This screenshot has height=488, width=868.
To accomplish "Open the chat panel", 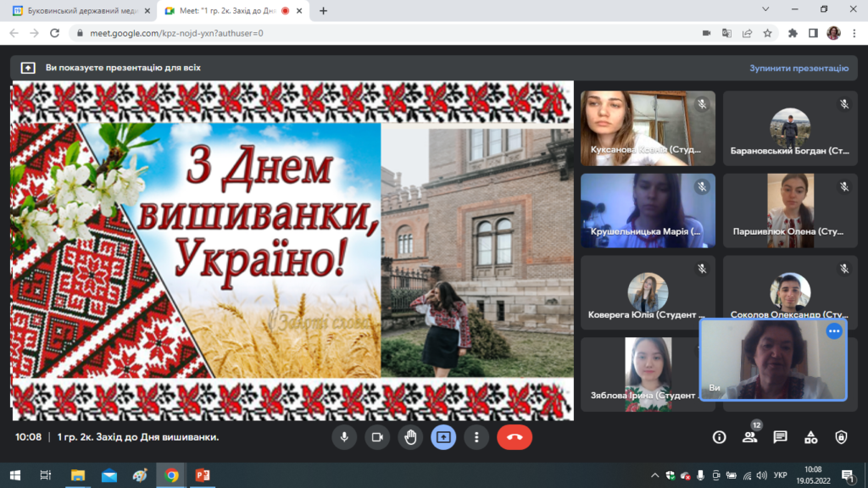I will tap(780, 437).
